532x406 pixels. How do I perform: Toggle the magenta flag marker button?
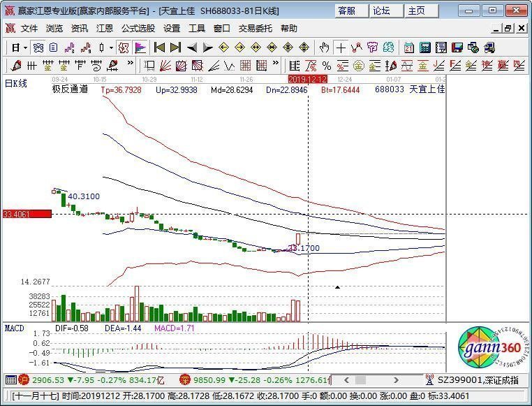point(140,48)
